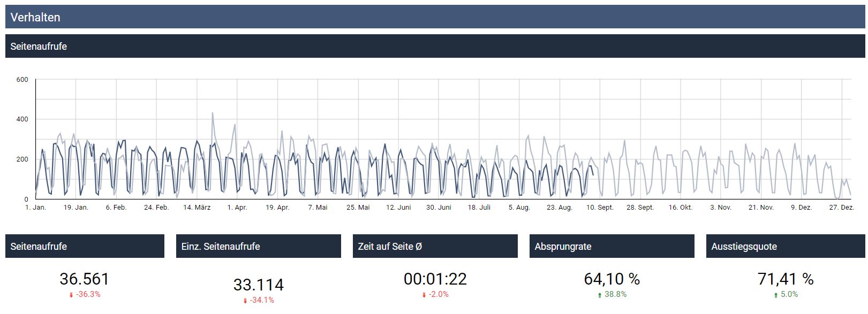Click the 71,41 % exit rate value
The height and width of the screenshot is (314, 868).
pyautogui.click(x=785, y=279)
